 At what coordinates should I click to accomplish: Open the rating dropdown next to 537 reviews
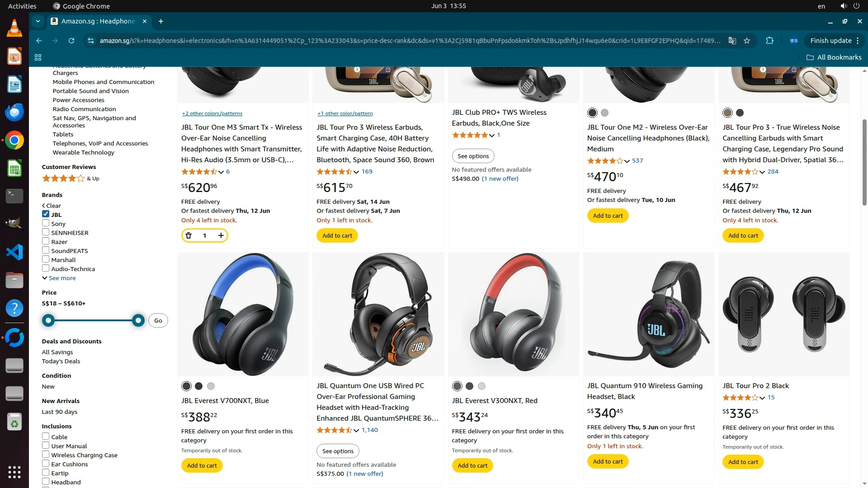click(627, 161)
